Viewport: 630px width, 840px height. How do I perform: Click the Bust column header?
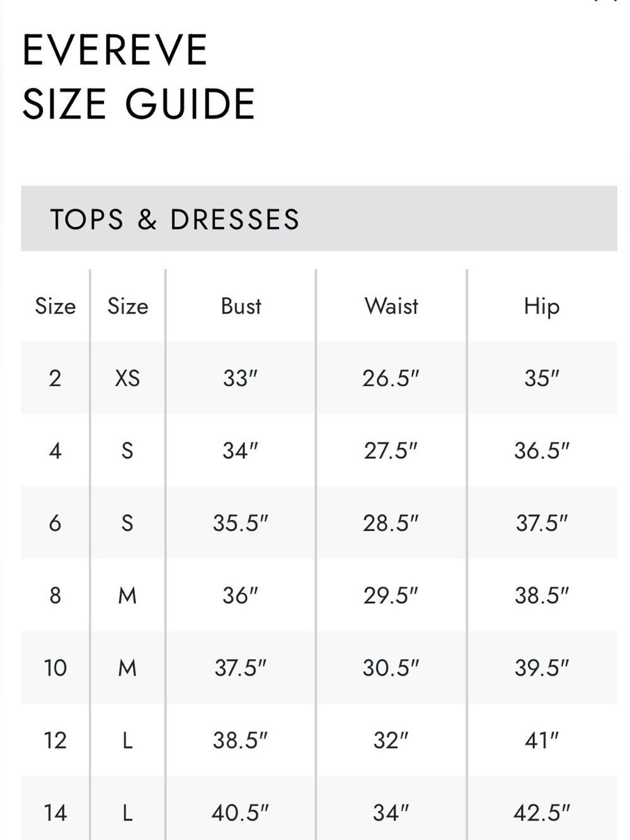click(x=241, y=306)
